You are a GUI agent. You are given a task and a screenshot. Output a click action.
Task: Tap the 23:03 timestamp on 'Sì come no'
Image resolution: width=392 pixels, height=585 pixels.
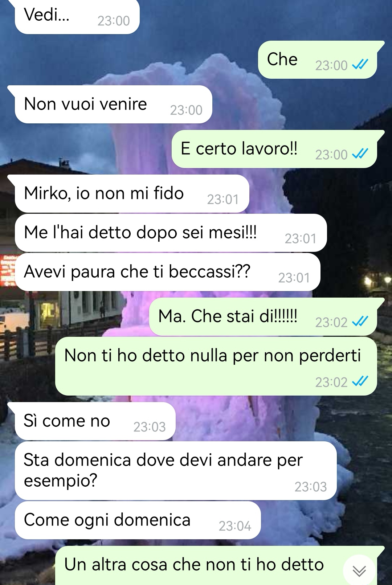click(x=150, y=427)
